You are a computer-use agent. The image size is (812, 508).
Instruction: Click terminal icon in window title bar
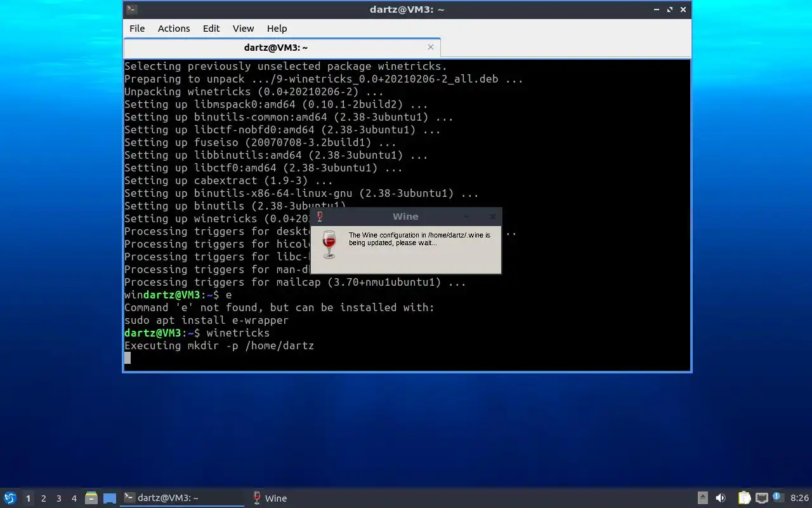click(131, 9)
